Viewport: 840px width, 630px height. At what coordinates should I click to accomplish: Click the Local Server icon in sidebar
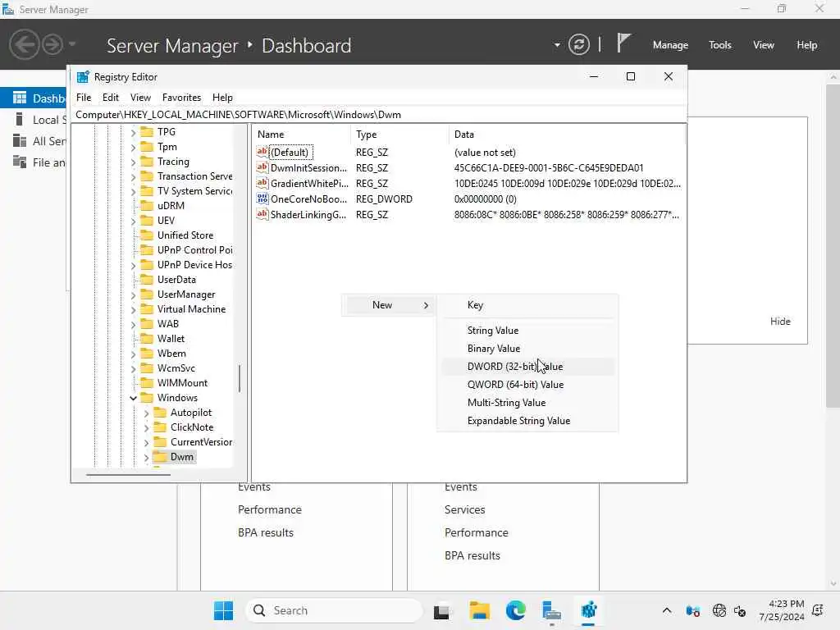[x=20, y=119]
